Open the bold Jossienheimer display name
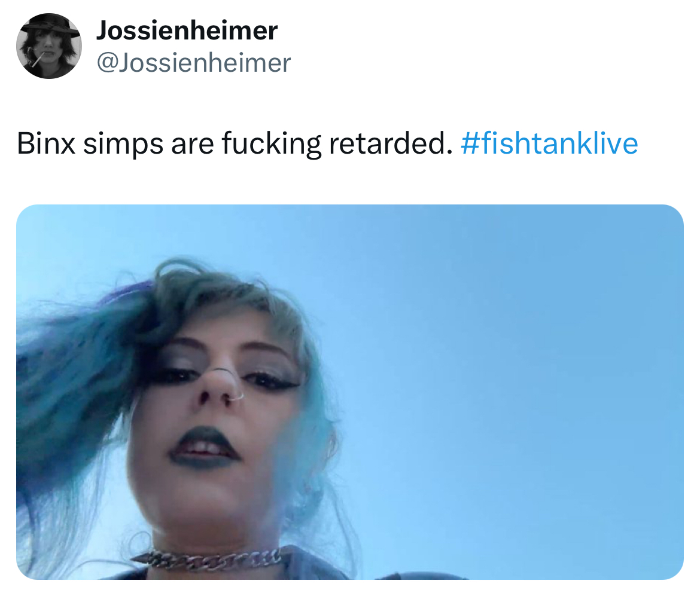The width and height of the screenshot is (700, 602). click(187, 30)
